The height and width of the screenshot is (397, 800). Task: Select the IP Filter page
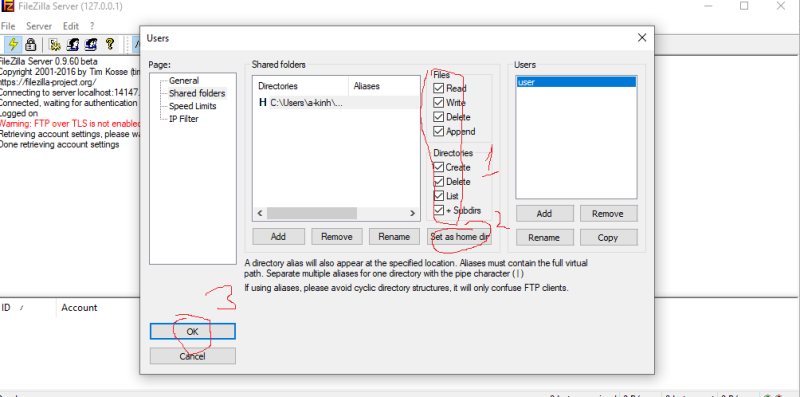coord(184,119)
